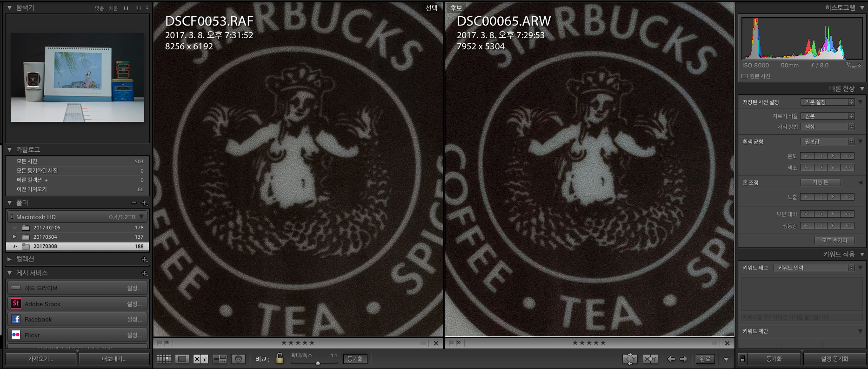Set up 하드 드라이브 publish service
The width and height of the screenshot is (868, 369).
tap(135, 288)
